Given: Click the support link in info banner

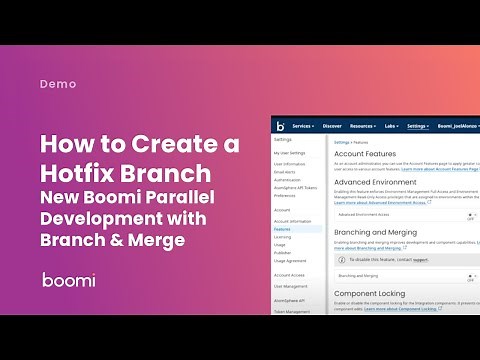Looking at the screenshot, I should pyautogui.click(x=420, y=260).
